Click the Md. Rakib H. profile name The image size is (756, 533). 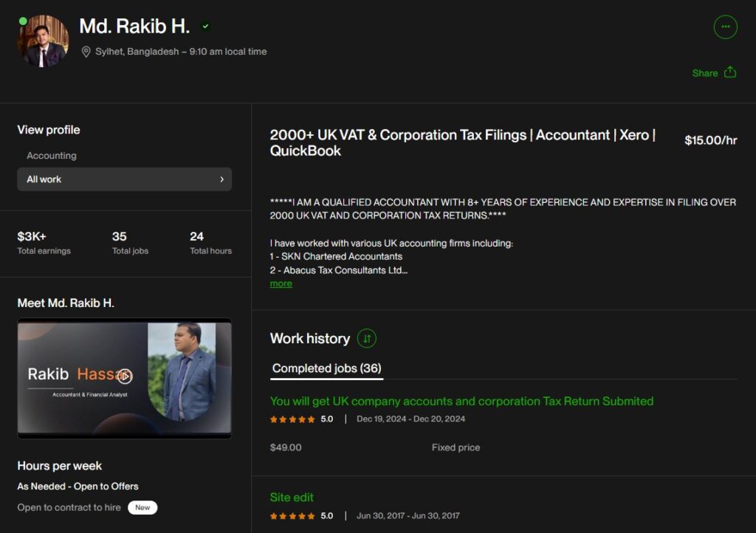134,27
